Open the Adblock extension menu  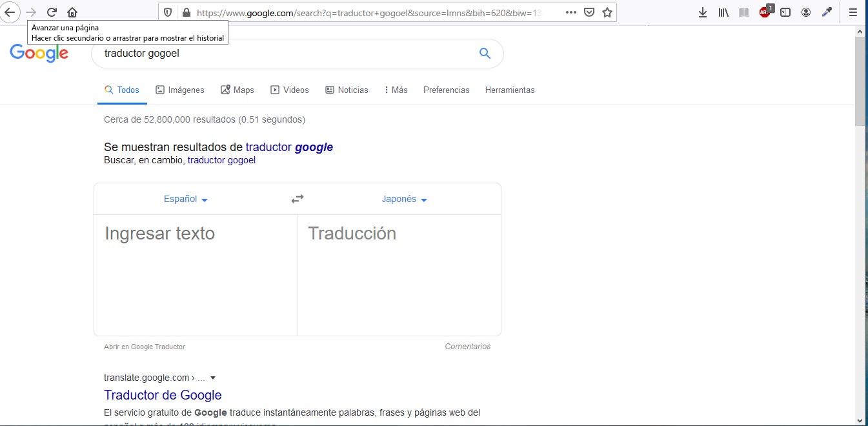[765, 11]
